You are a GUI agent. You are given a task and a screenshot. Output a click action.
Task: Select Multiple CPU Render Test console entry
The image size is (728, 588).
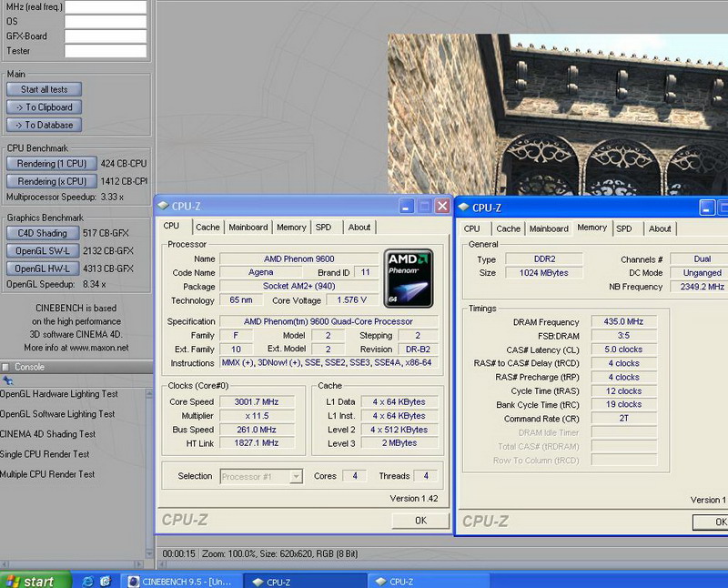pos(47,474)
